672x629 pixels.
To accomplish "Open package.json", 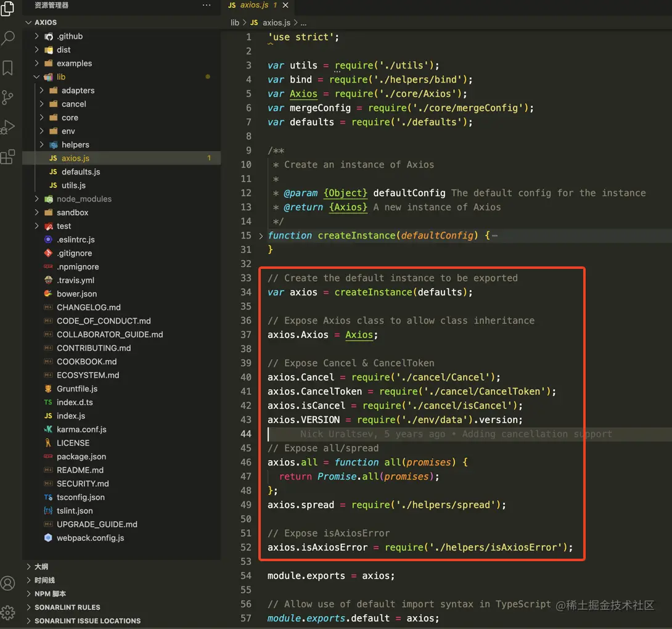I will (x=121, y=456).
